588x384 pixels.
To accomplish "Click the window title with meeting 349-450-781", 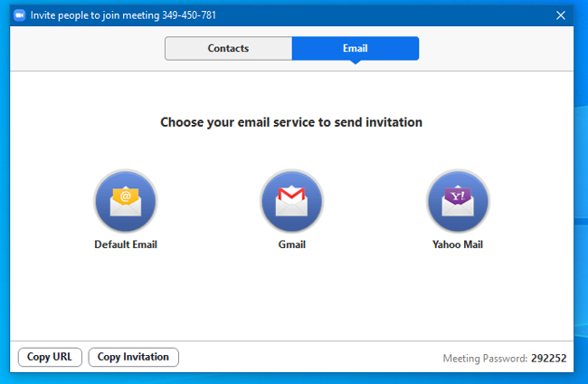I will [x=123, y=15].
